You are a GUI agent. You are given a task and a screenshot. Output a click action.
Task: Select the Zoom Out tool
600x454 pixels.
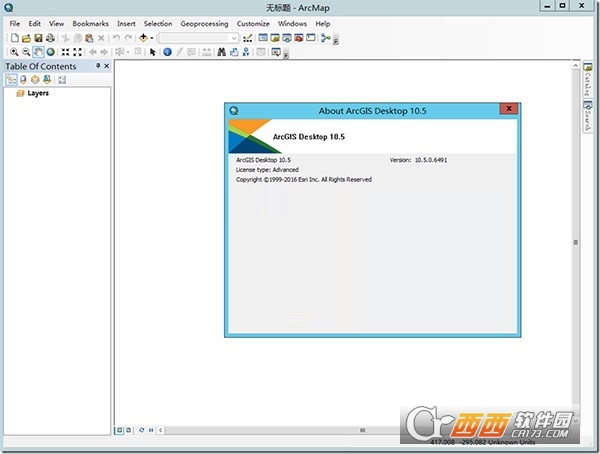26,52
